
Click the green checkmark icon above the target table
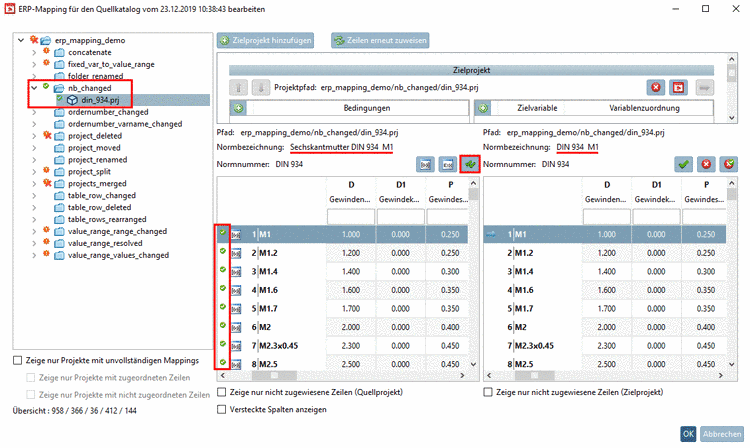683,164
